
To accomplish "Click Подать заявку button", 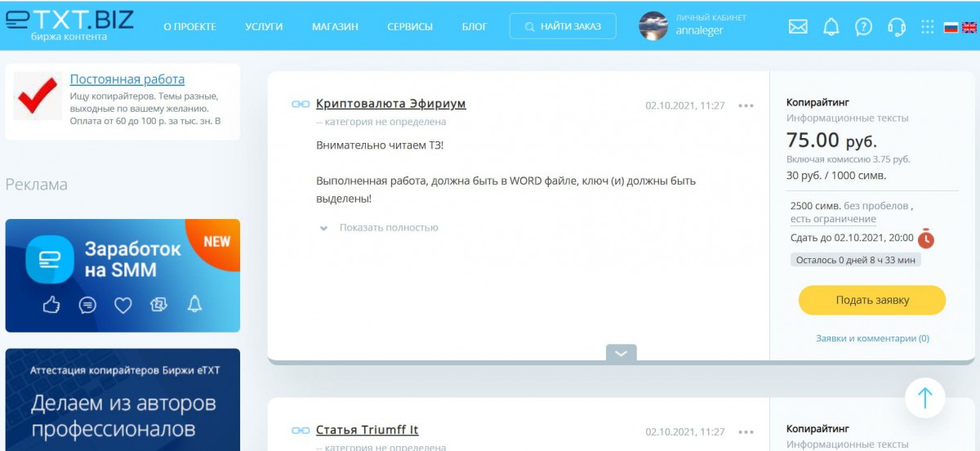I will coord(872,300).
